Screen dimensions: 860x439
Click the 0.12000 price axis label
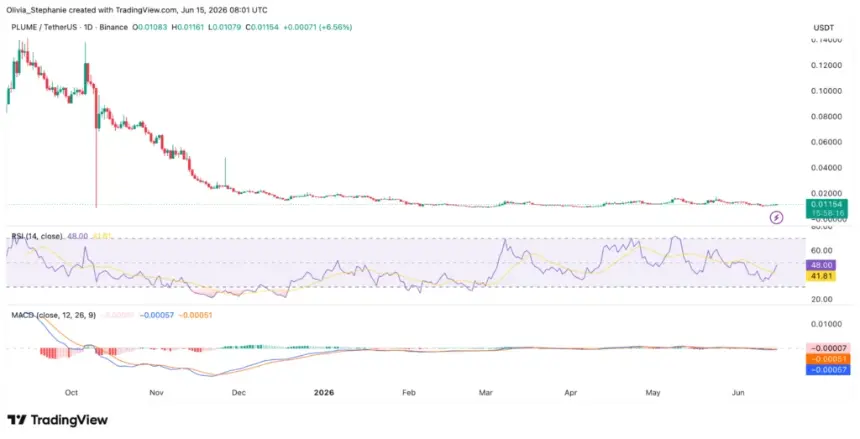pos(826,65)
